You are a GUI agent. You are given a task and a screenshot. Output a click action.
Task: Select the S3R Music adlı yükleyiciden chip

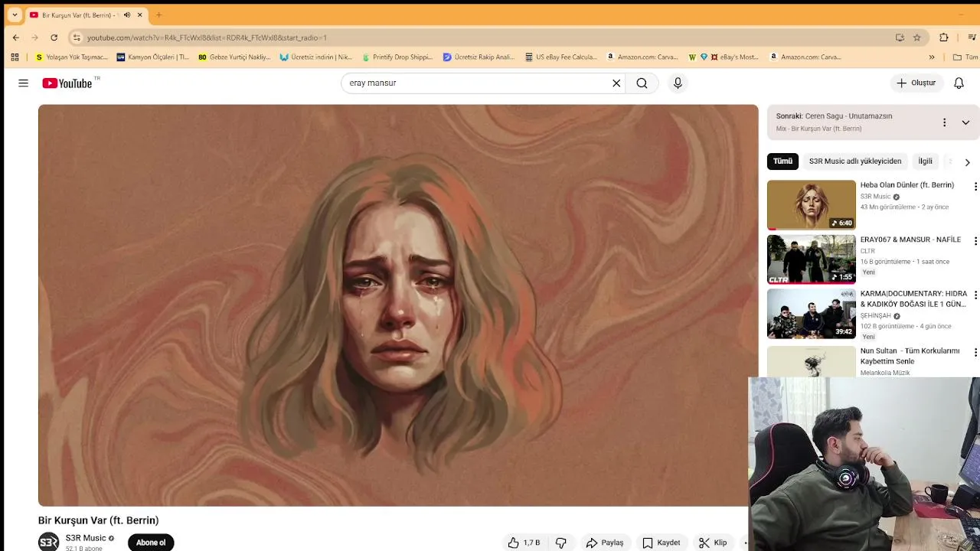pos(855,161)
